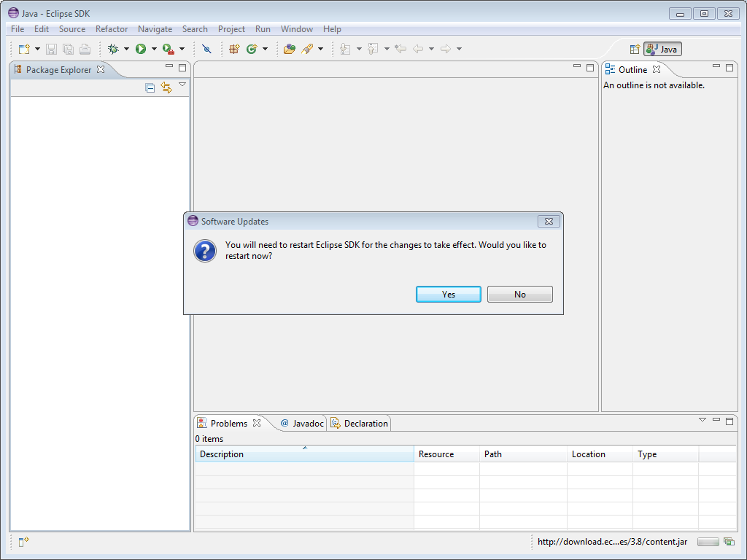Open the Problems view menu triangle
The height and width of the screenshot is (560, 747).
pos(703,420)
